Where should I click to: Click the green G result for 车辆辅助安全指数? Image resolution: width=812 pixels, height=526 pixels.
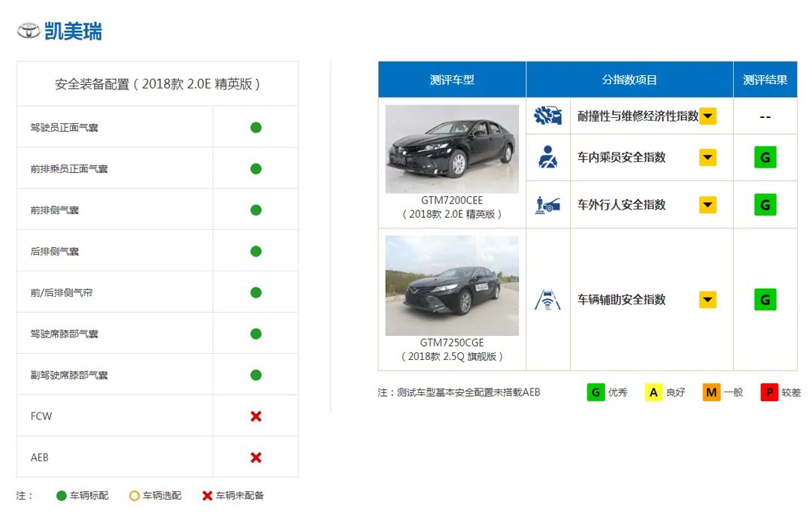pyautogui.click(x=765, y=300)
